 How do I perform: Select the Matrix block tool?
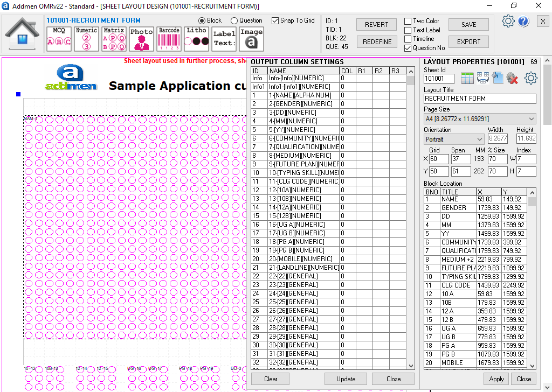pos(114,39)
